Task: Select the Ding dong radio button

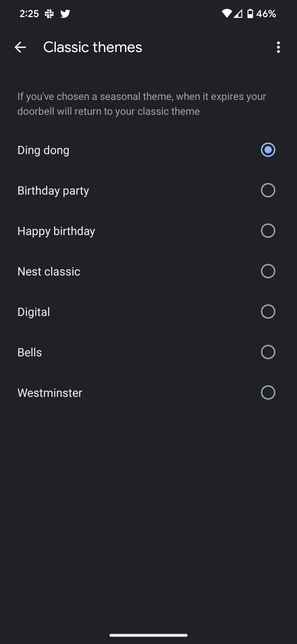Action: pos(268,150)
